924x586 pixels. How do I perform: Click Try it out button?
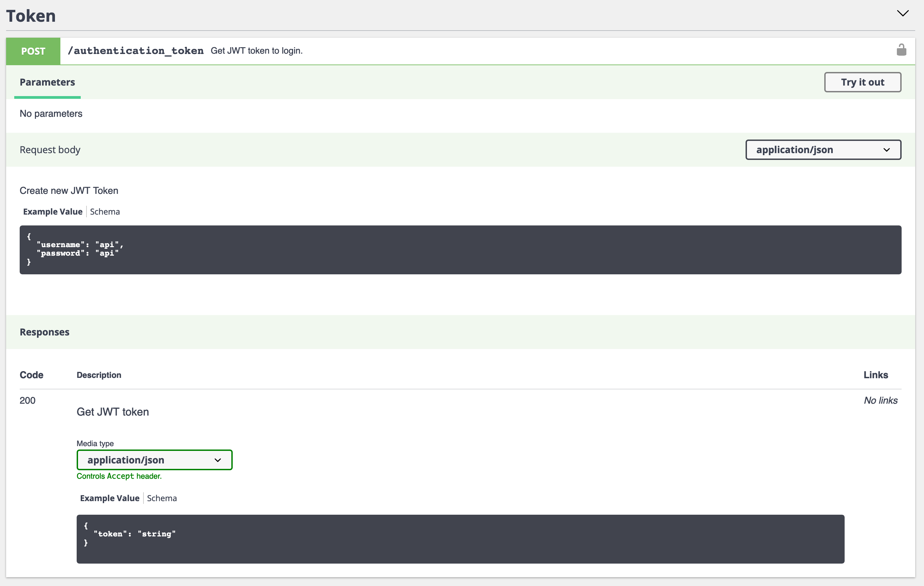click(x=862, y=81)
